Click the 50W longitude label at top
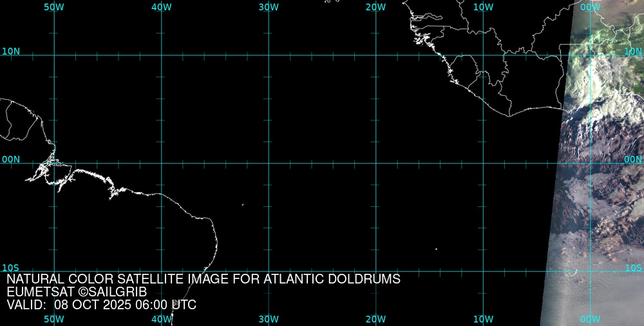 (x=54, y=7)
